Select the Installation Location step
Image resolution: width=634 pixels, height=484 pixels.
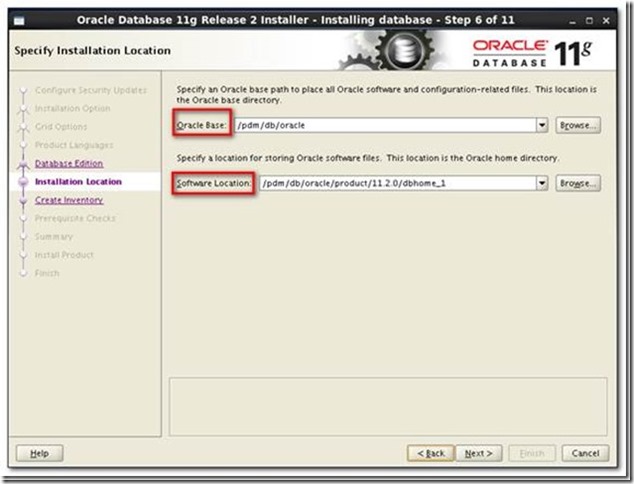click(x=78, y=182)
